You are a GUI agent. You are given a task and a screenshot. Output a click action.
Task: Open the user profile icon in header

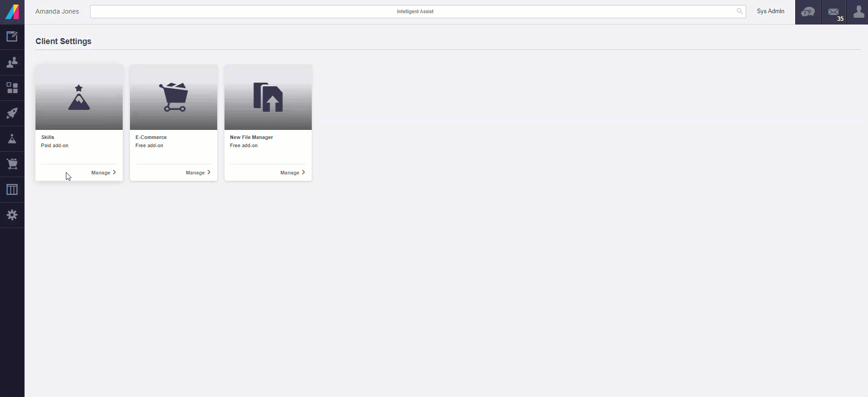858,12
